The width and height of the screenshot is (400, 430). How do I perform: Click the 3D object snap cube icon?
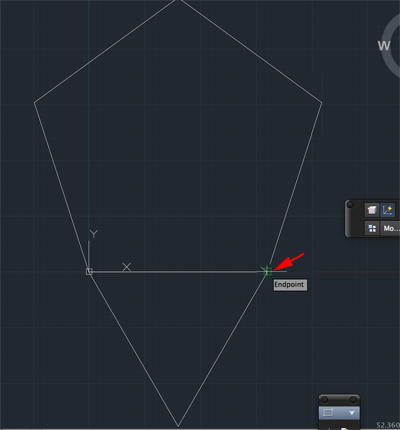(x=371, y=210)
